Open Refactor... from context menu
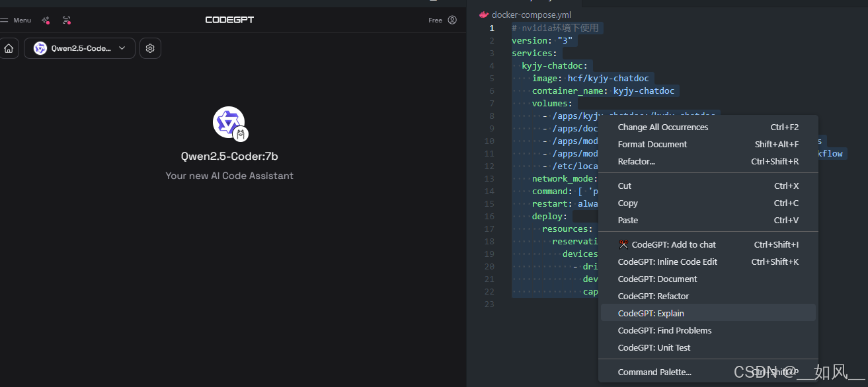 click(x=708, y=162)
